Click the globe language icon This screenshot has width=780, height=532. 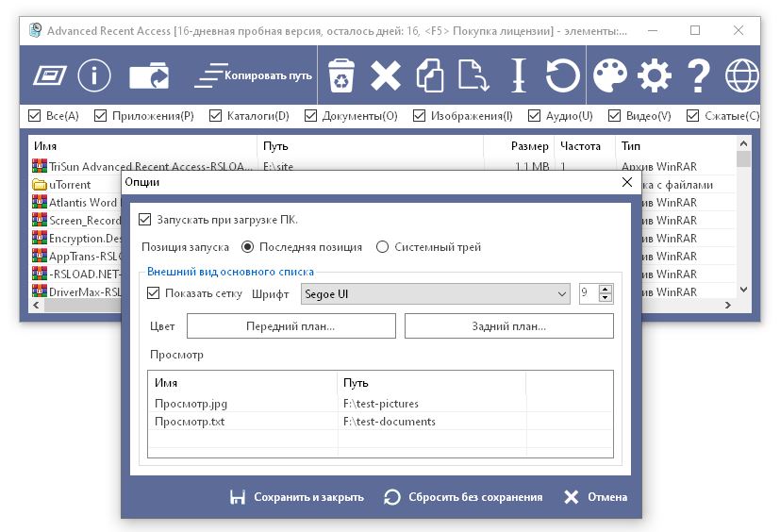741,75
